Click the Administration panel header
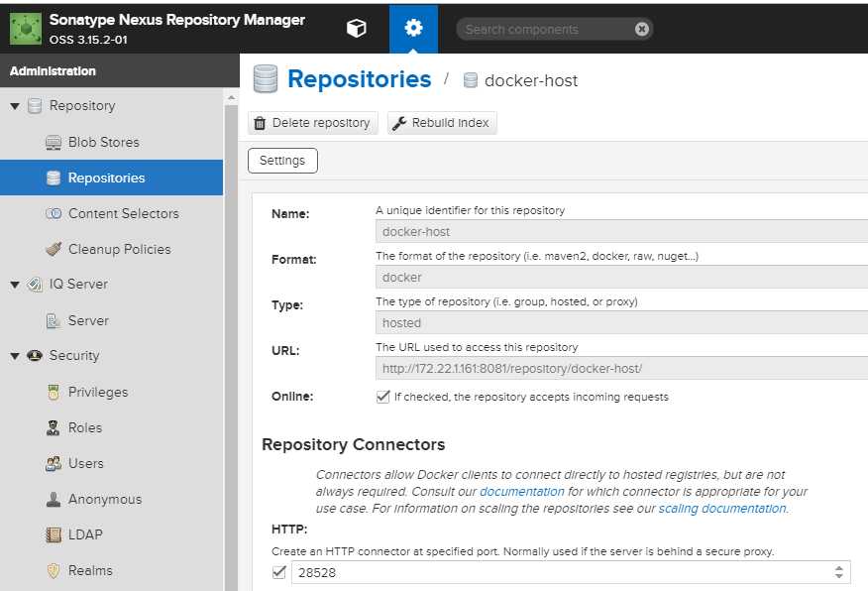This screenshot has width=868, height=591. coord(120,70)
